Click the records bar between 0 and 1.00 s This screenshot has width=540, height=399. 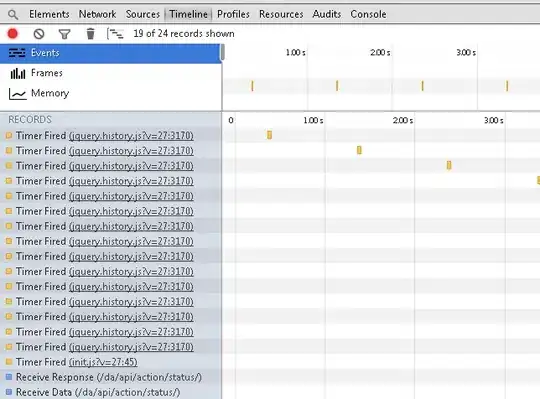coord(269,135)
